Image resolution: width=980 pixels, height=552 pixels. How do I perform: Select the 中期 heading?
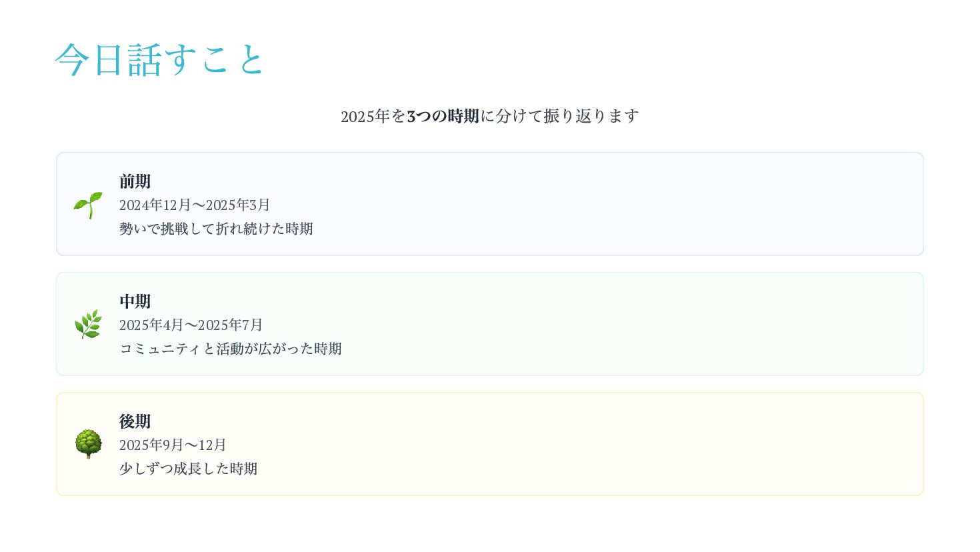click(x=135, y=301)
